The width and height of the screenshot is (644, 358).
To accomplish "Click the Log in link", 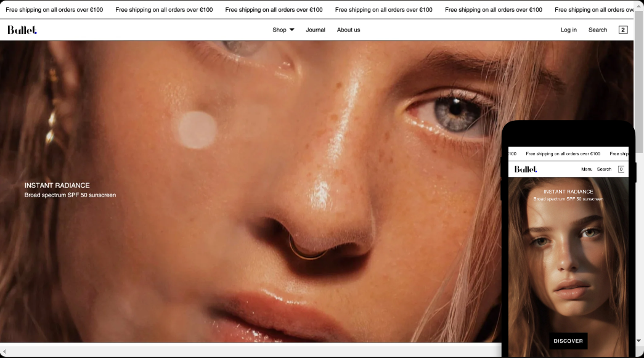I will pos(568,30).
